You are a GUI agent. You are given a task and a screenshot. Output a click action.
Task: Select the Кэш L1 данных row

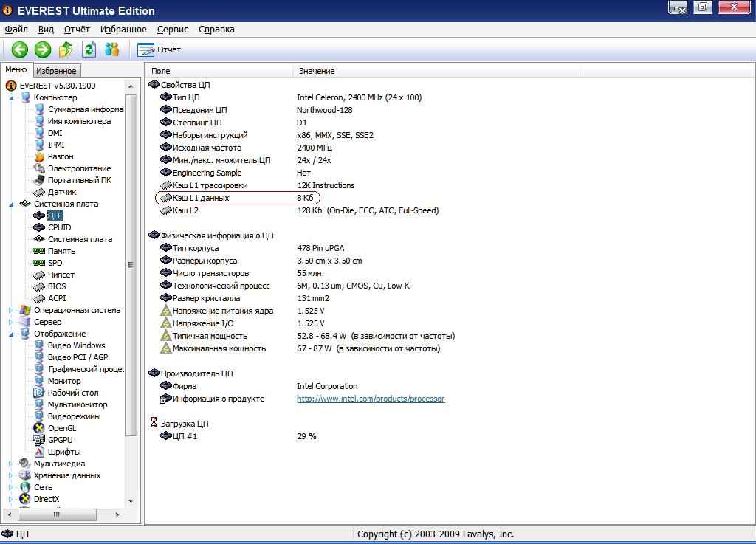pyautogui.click(x=238, y=198)
